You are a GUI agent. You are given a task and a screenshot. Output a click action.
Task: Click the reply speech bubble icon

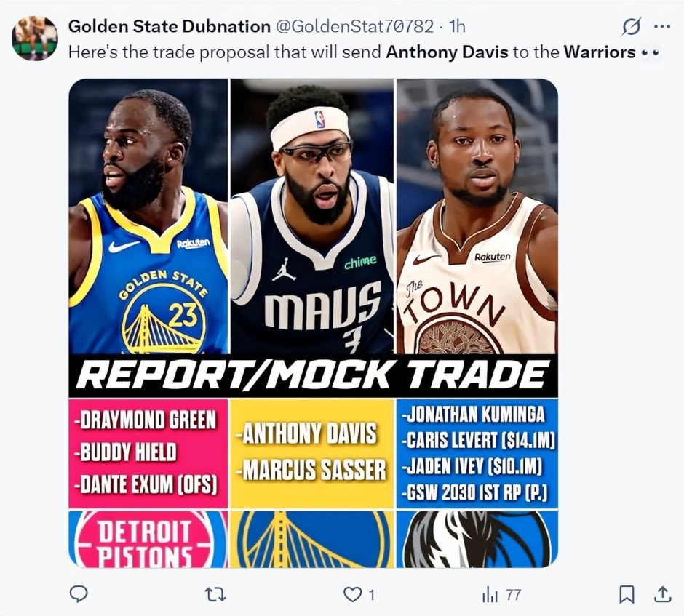pos(79,594)
